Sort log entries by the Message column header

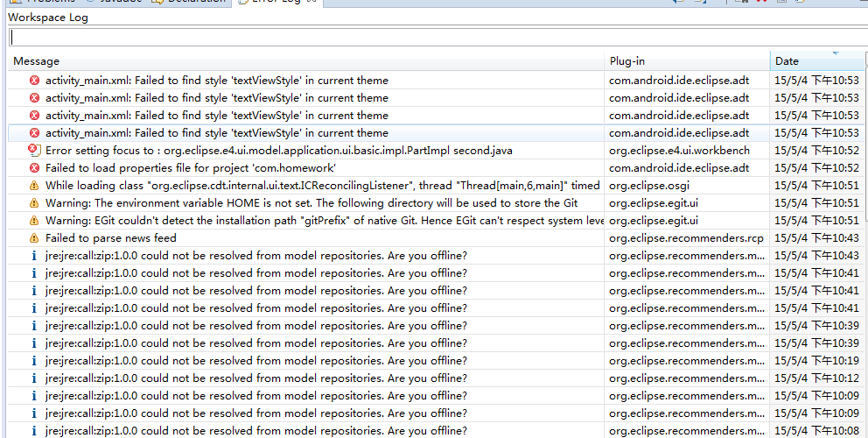[x=306, y=61]
